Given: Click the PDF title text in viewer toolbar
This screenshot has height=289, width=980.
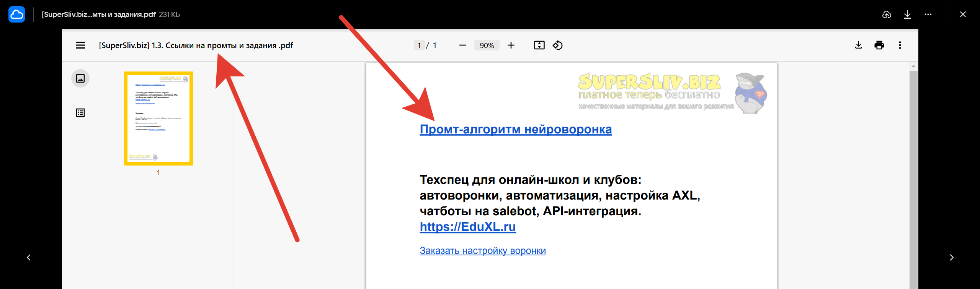Looking at the screenshot, I should point(196,45).
